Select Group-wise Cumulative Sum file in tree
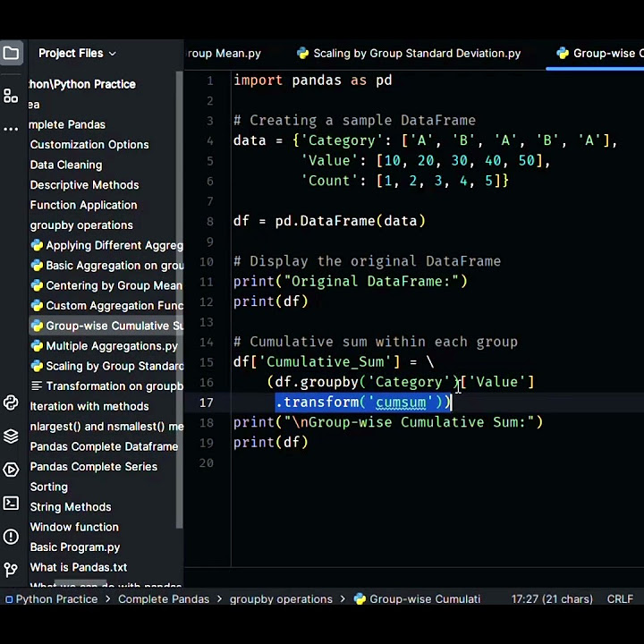The image size is (644, 644). point(106,326)
